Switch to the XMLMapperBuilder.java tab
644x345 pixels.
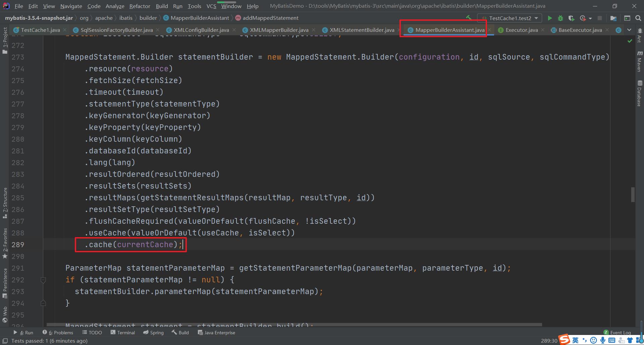pyautogui.click(x=279, y=30)
